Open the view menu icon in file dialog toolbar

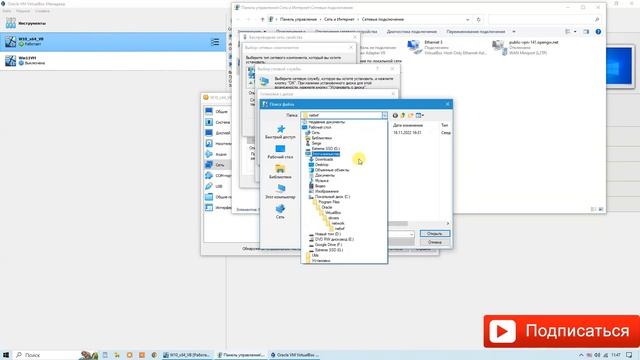[x=420, y=116]
